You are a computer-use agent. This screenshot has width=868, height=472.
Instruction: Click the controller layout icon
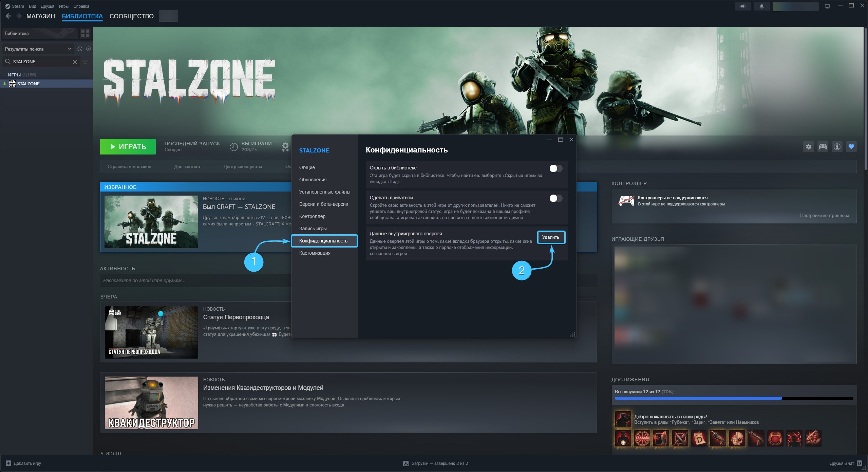coord(823,147)
